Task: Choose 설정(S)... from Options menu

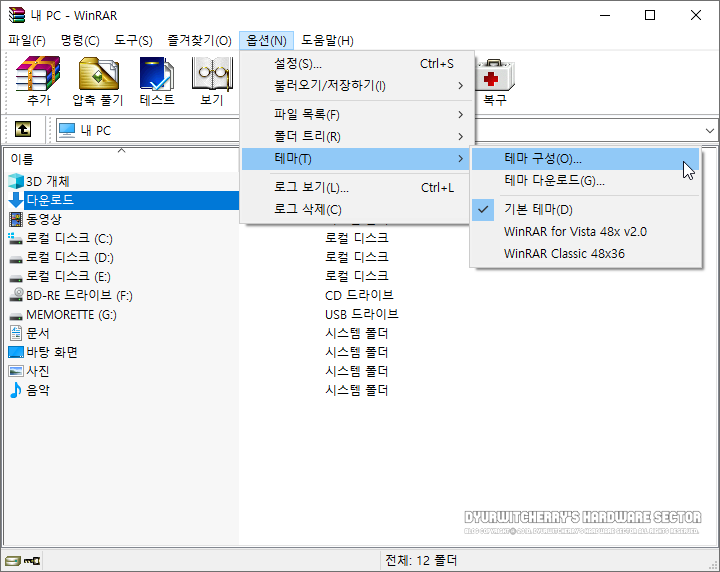Action: coord(355,63)
